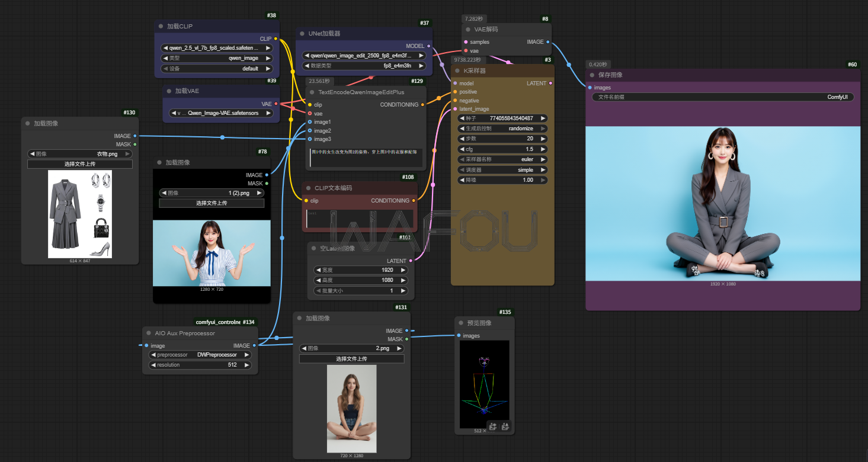Click the CONDITIONING output port of TextEncodeQwenImageEditPlus

(x=422, y=105)
